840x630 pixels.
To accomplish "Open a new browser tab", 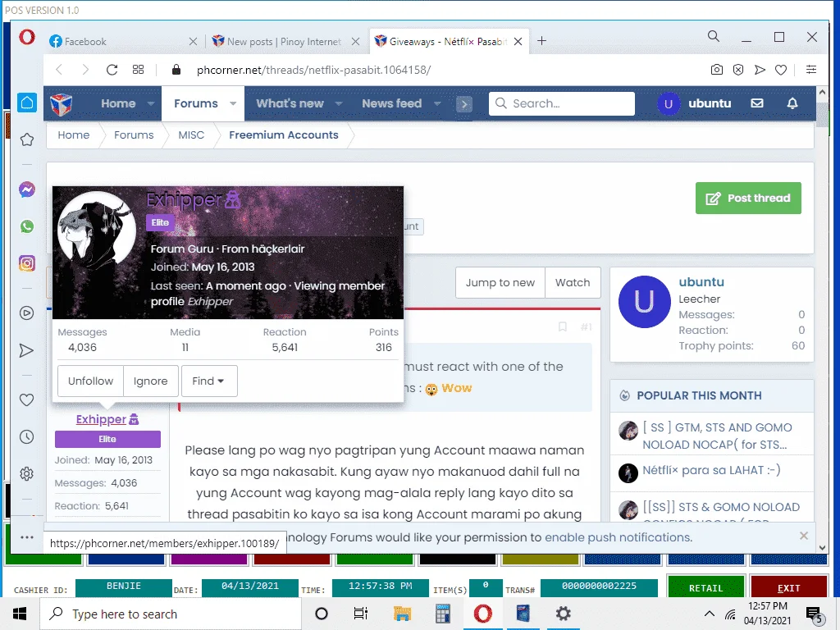I will [541, 41].
